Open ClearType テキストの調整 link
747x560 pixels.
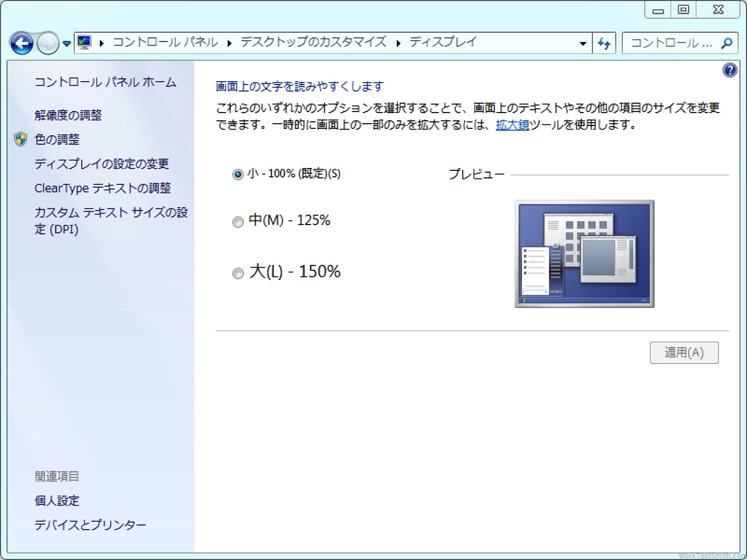tap(103, 188)
